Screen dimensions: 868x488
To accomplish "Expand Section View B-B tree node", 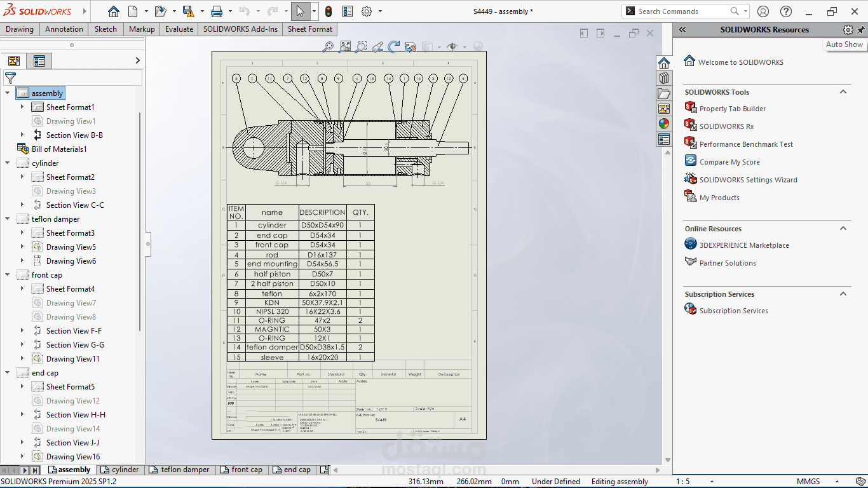I will coord(22,135).
